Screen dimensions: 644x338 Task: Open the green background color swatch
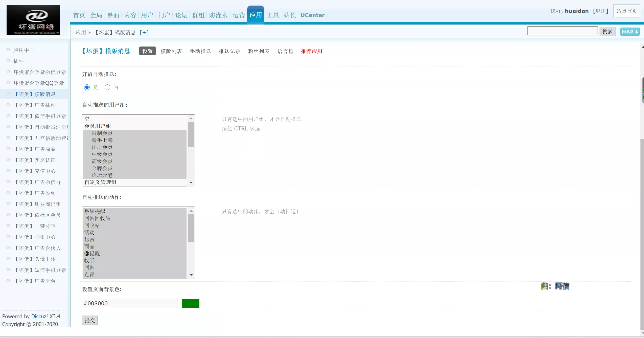tap(191, 303)
